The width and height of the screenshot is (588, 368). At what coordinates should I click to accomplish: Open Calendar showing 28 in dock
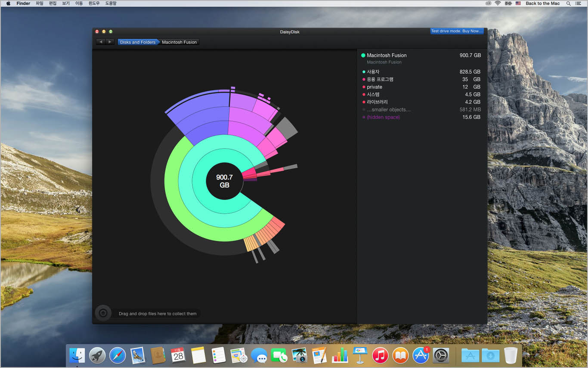tap(178, 356)
